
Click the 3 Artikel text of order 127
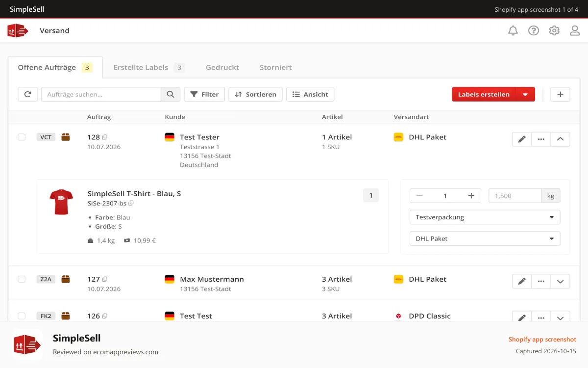pos(337,279)
